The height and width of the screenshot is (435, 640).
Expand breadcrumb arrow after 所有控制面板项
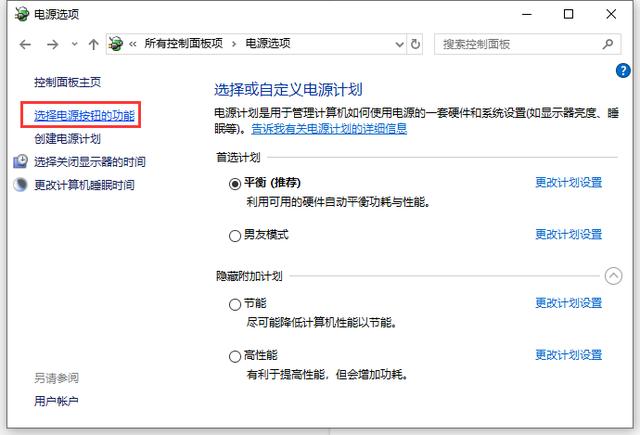click(234, 44)
